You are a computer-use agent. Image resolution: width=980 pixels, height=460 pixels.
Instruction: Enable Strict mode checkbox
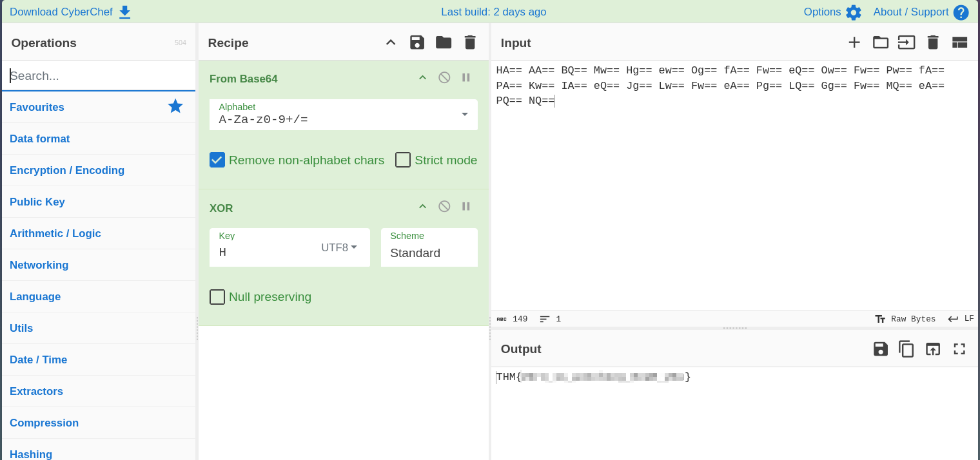tap(403, 160)
